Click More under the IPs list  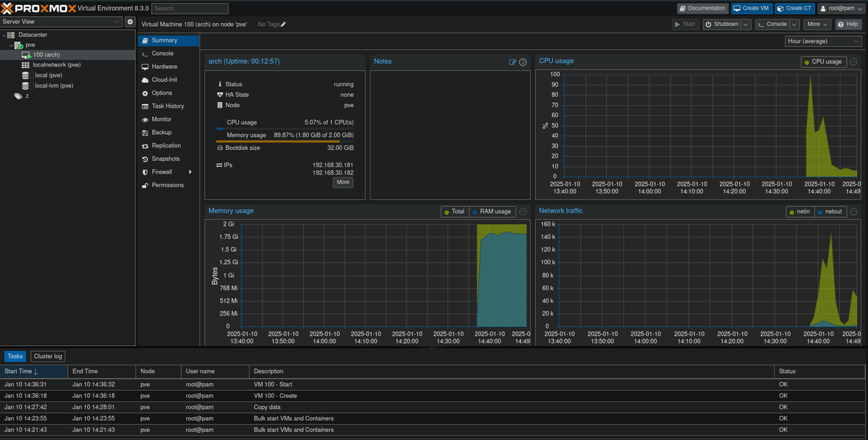coord(343,182)
